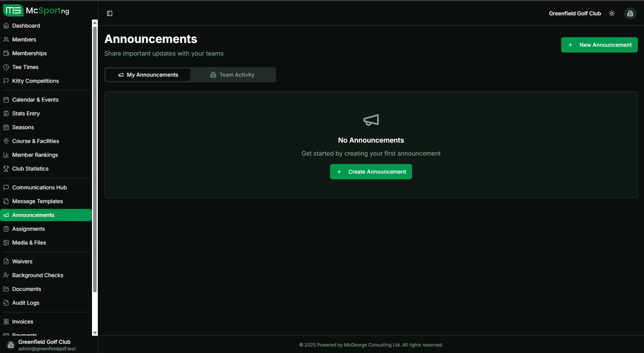Switch to the Team Activity tab
Screen dimensions: 644x353
click(232, 75)
